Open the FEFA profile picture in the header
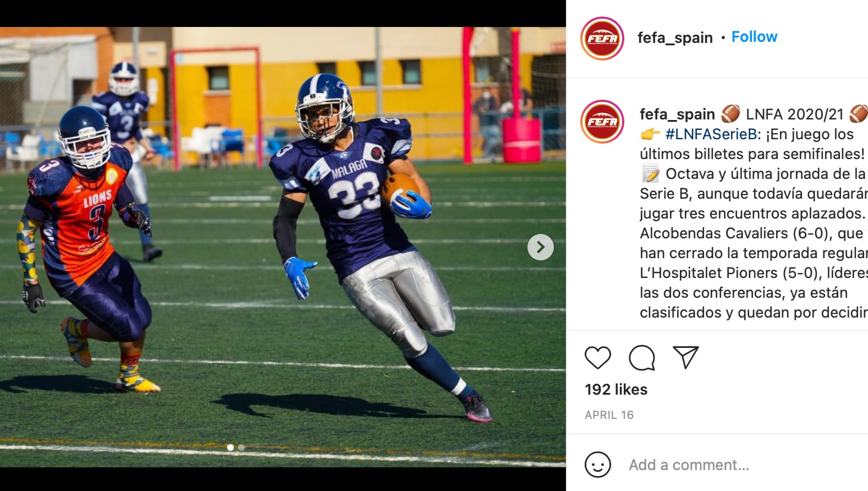The image size is (868, 491). (602, 38)
